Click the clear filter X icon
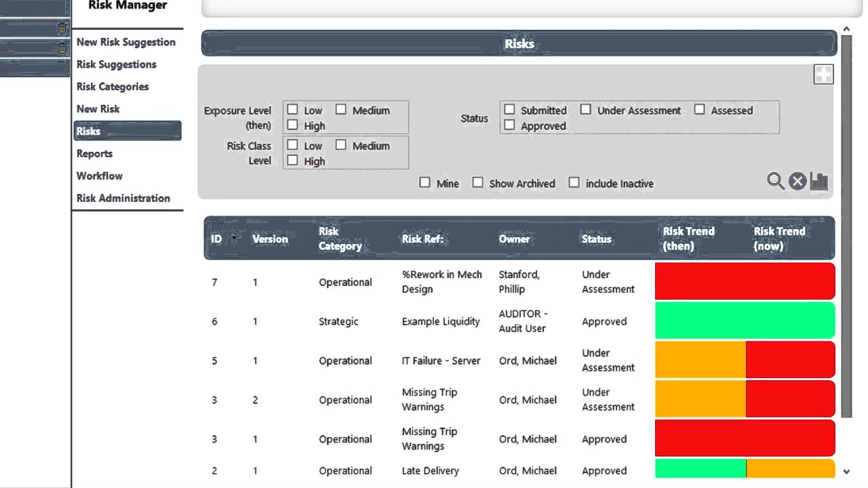Image resolution: width=868 pixels, height=488 pixels. [x=797, y=181]
